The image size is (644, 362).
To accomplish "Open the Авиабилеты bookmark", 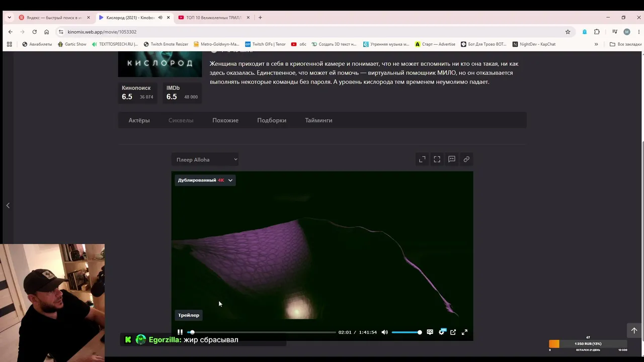I will click(37, 44).
